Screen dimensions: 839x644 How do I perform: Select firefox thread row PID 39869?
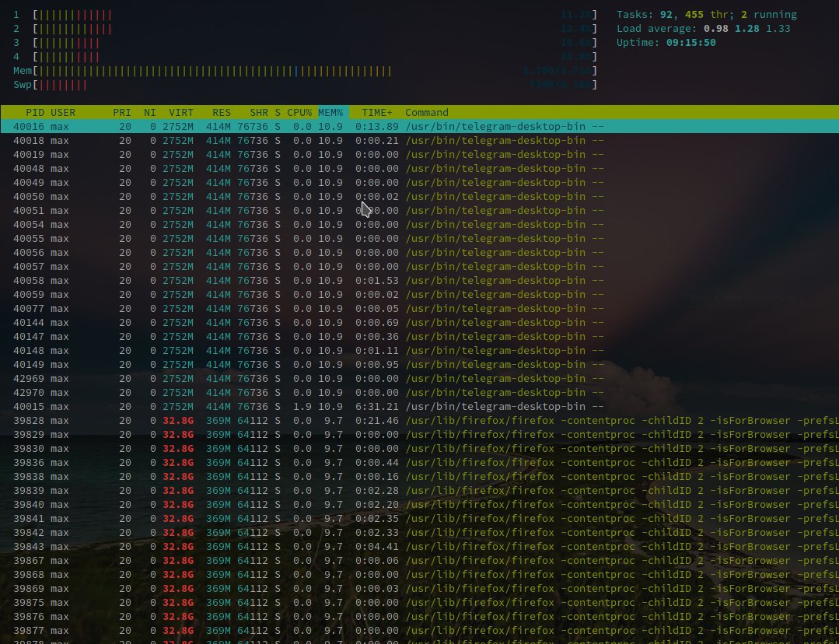pyautogui.click(x=420, y=589)
